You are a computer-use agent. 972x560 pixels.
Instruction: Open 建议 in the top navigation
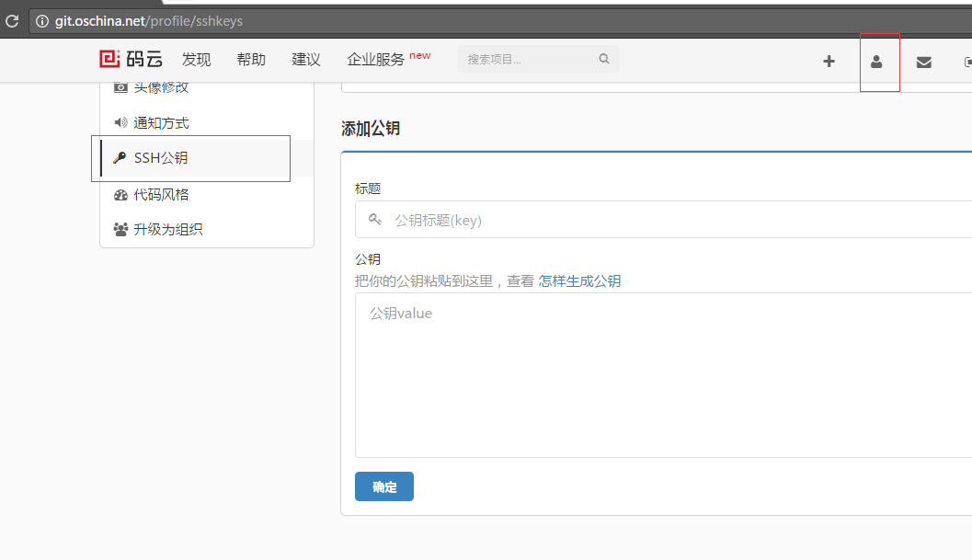pyautogui.click(x=306, y=60)
